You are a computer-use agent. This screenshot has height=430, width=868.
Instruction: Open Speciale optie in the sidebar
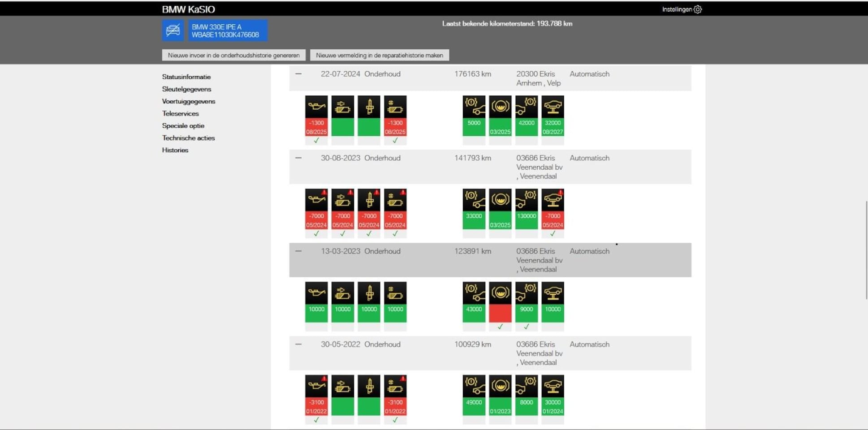point(183,126)
